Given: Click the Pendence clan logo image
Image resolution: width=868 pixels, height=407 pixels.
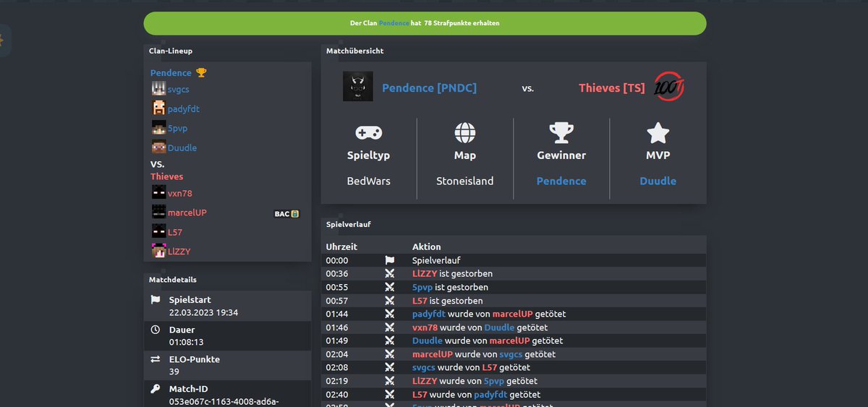Looking at the screenshot, I should pyautogui.click(x=358, y=87).
